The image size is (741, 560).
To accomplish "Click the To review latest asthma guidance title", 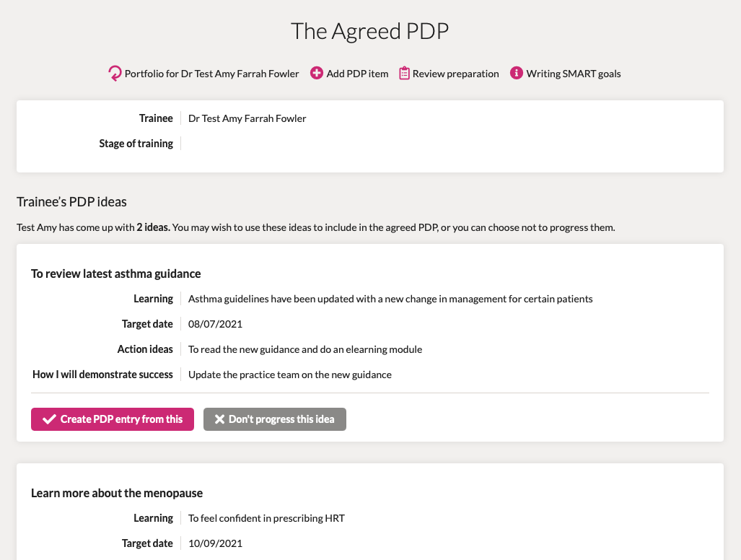I will 115,274.
